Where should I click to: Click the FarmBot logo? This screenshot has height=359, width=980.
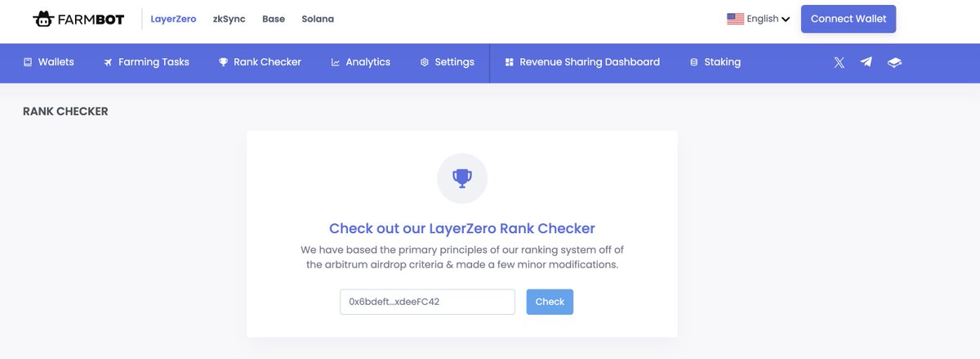pos(79,19)
